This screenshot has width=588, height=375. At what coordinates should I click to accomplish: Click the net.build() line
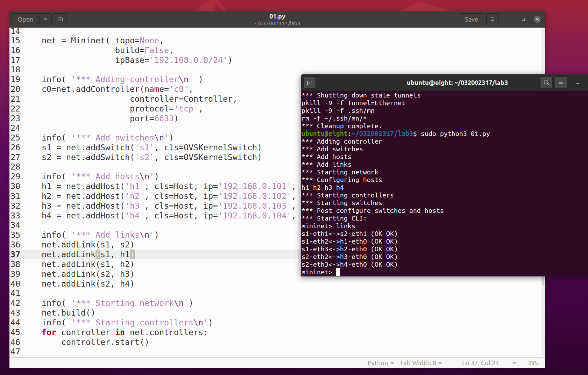click(68, 313)
